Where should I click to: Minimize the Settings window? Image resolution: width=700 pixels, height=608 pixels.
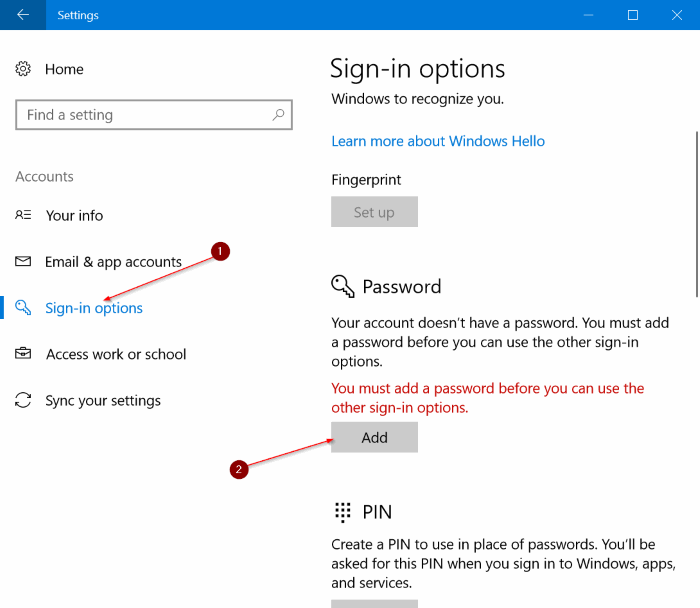tap(588, 15)
